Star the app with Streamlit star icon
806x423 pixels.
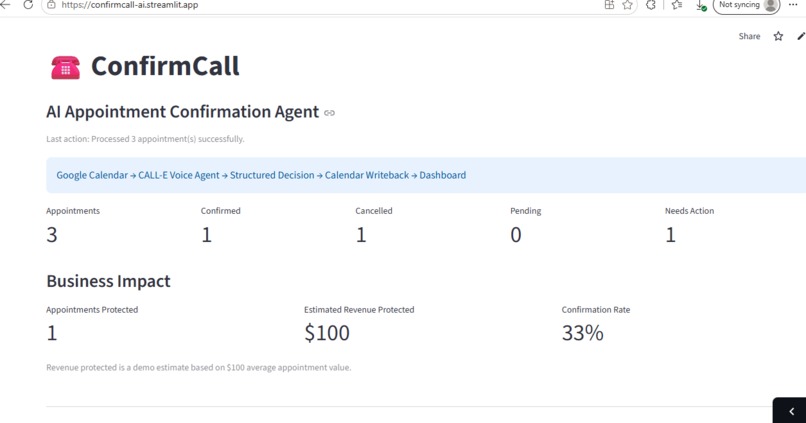pos(778,36)
